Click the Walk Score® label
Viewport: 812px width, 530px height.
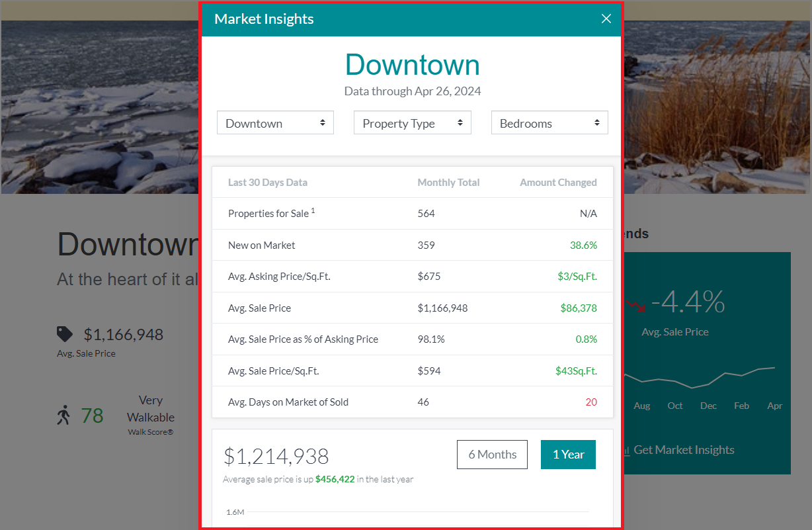(x=151, y=432)
